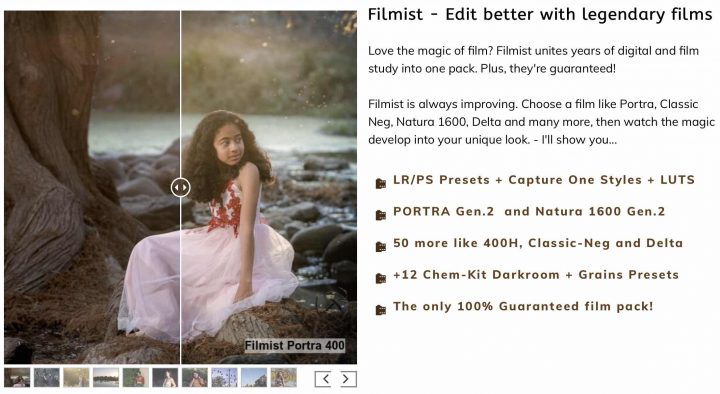720x394 pixels.
Task: Select the lake landscape thumbnail
Action: tap(106, 377)
